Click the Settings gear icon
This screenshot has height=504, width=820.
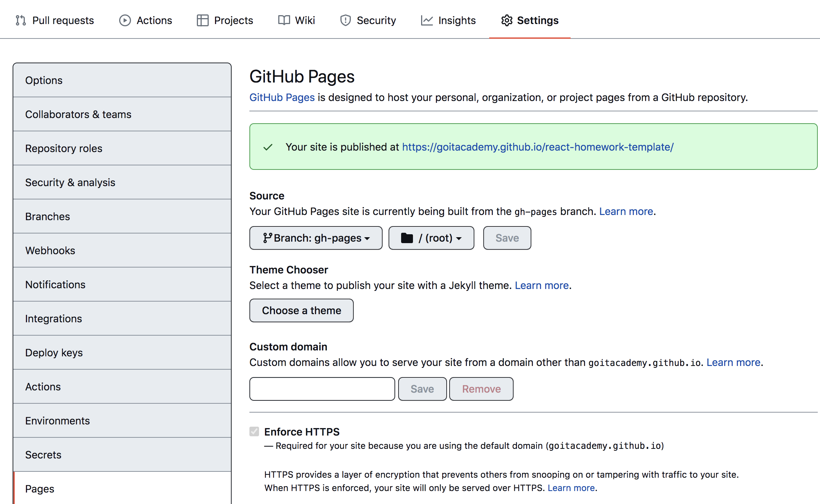507,20
